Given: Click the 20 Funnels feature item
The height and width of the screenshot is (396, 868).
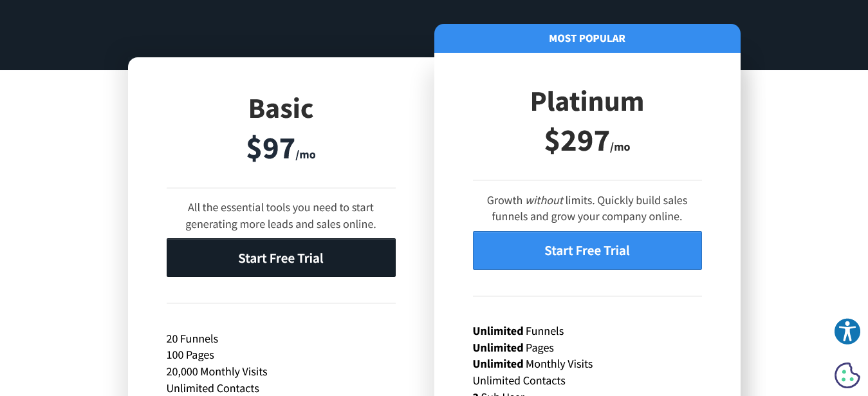Looking at the screenshot, I should coord(192,339).
